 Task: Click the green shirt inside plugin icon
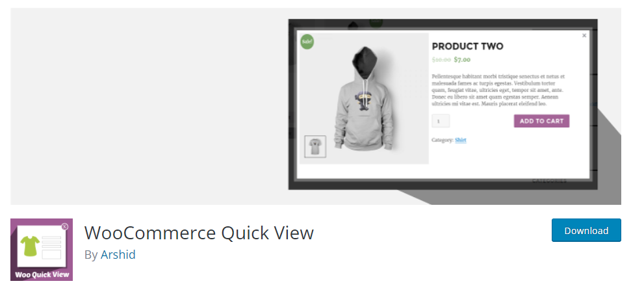click(30, 246)
